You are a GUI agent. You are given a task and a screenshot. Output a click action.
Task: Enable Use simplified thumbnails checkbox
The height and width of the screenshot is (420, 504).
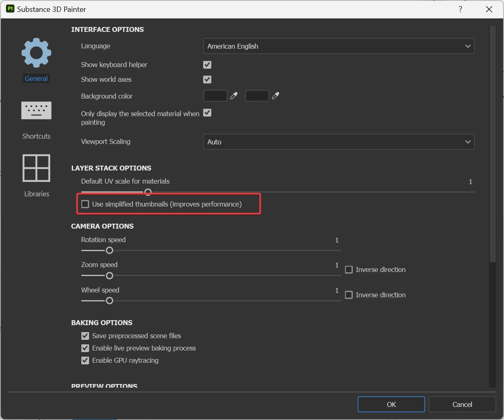coord(85,204)
